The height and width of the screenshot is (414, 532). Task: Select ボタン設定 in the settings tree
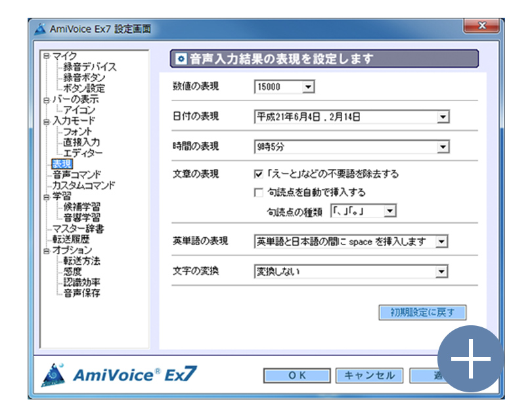[84, 88]
